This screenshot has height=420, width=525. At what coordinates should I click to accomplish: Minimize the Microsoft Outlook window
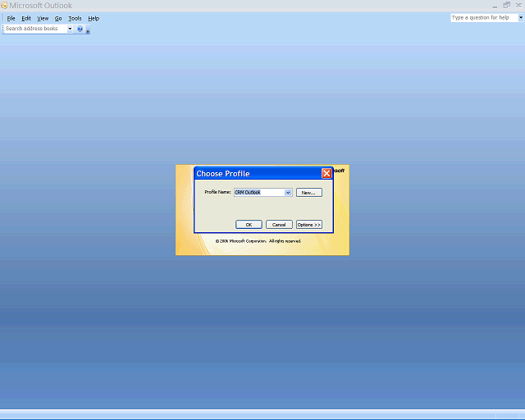(495, 6)
